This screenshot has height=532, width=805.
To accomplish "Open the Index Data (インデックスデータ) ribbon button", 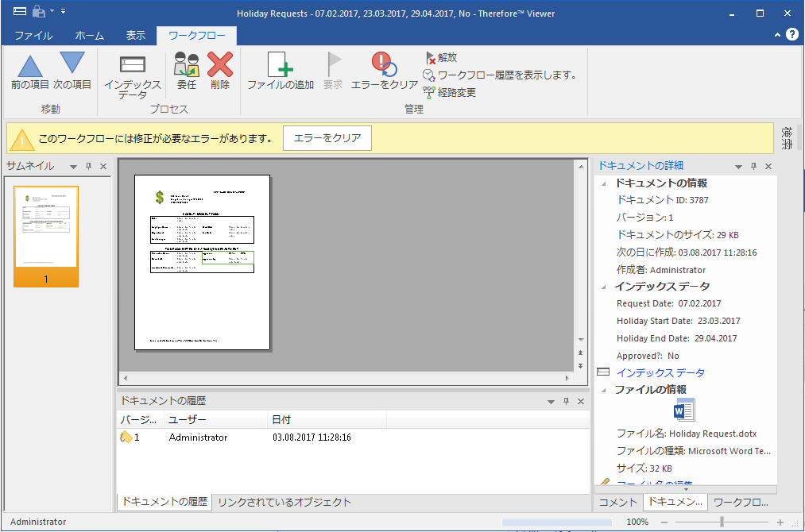I will (133, 76).
